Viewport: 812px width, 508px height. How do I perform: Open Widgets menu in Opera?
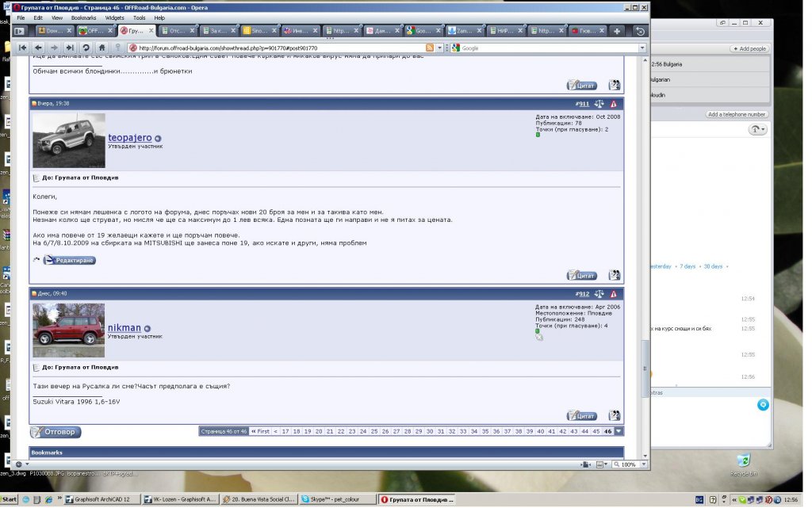pyautogui.click(x=114, y=17)
